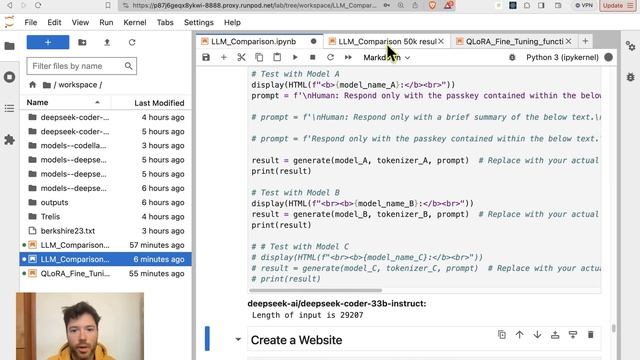This screenshot has height=360, width=640.
Task: Open the right sidebar Debugger panel
Action: (631, 77)
